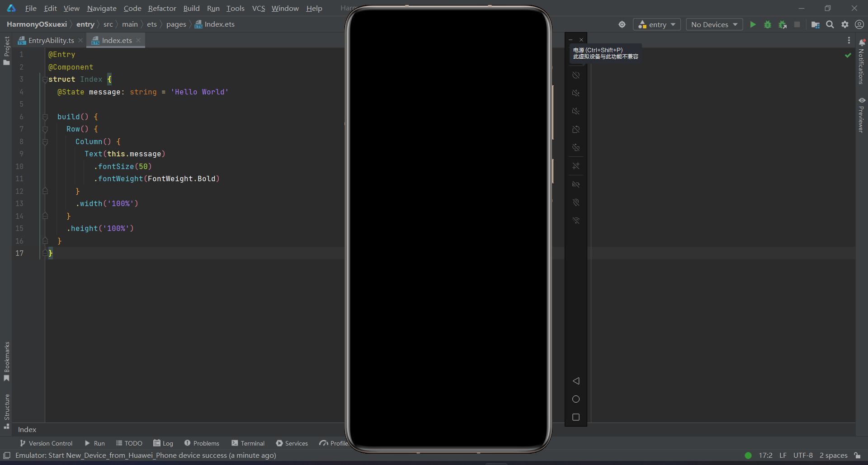Screen dimensions: 868x465
Task: Open the Build menu
Action: click(x=191, y=8)
